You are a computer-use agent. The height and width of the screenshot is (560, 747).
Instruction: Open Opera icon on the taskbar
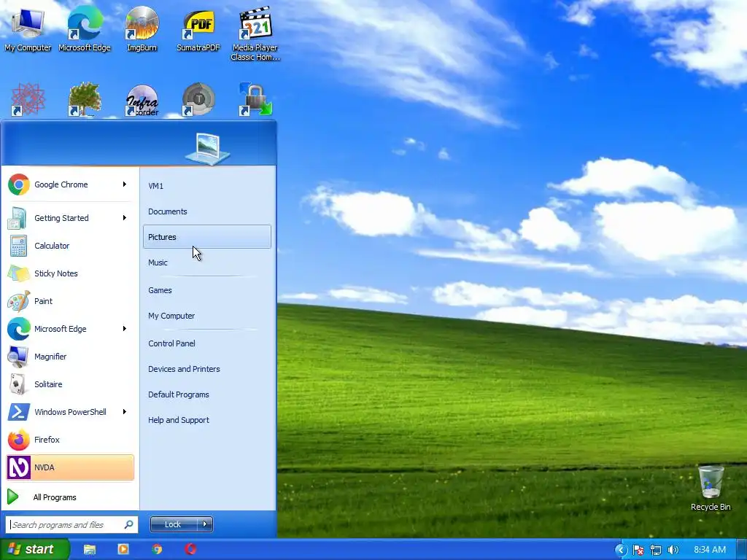coord(190,550)
